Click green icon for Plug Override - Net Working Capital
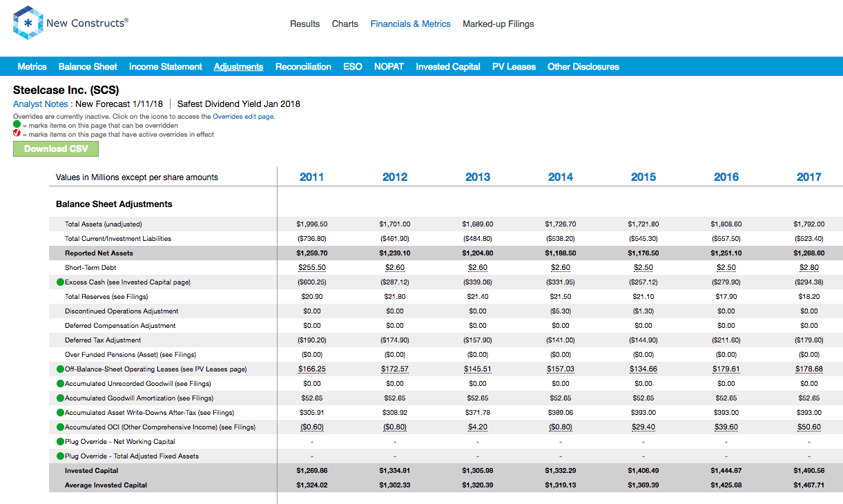The height and width of the screenshot is (504, 843). tap(61, 441)
